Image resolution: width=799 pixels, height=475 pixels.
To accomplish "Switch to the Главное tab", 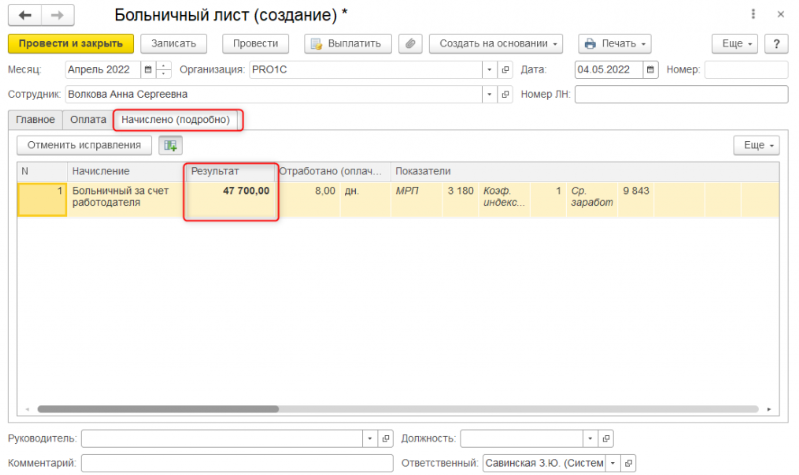I will tap(35, 120).
